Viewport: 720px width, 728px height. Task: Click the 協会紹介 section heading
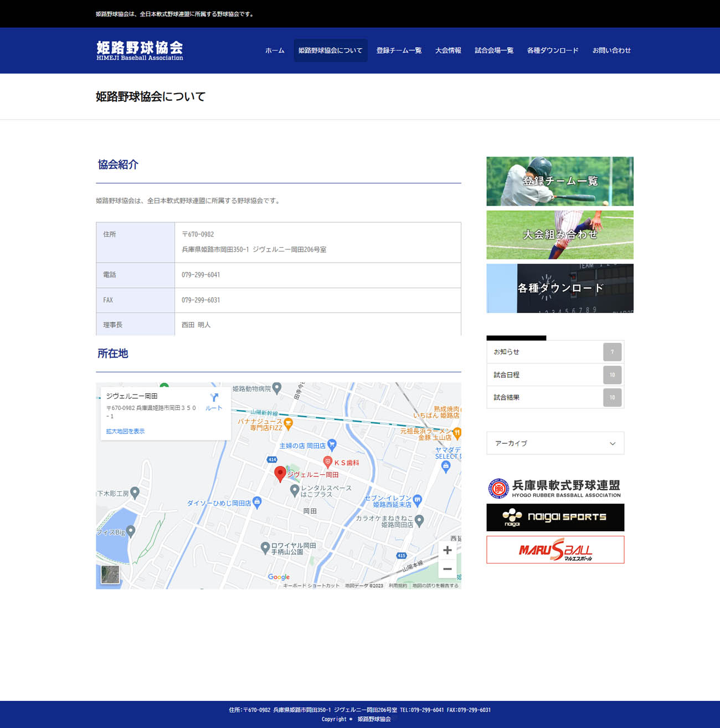coord(118,165)
